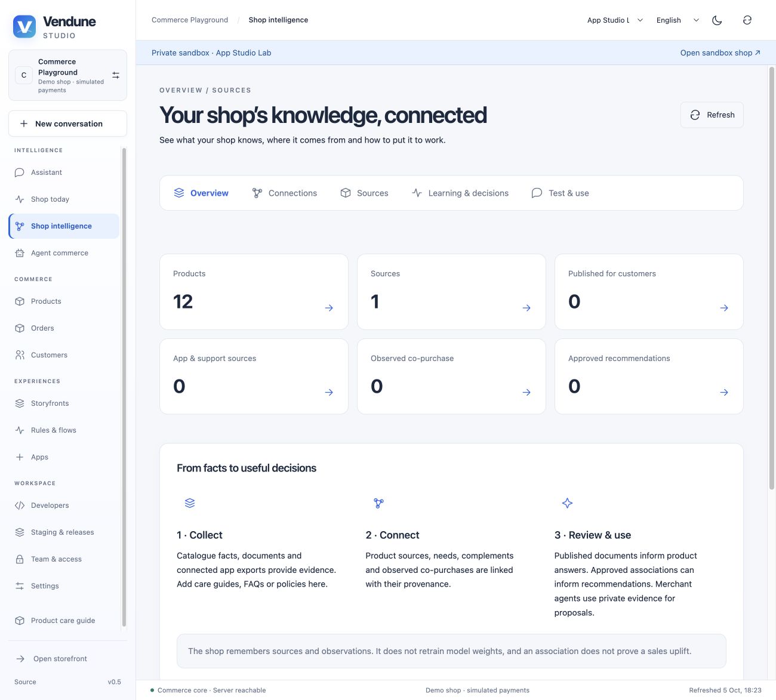
Task: Switch to the Sources tab
Action: [364, 193]
